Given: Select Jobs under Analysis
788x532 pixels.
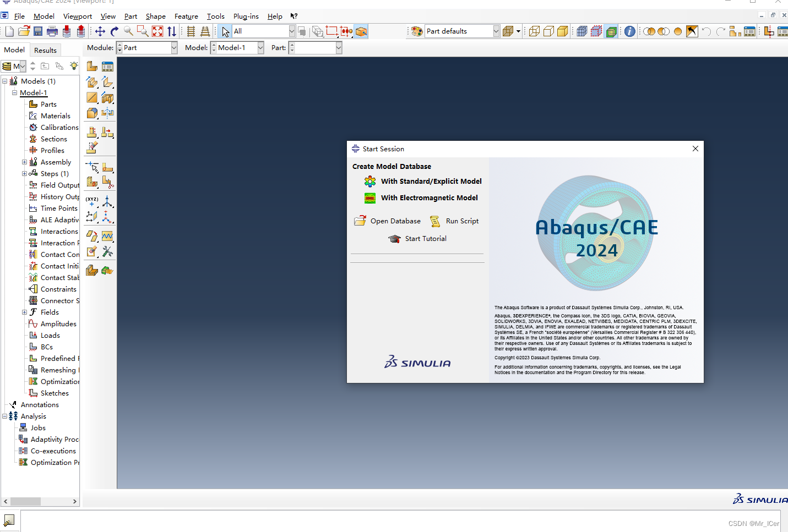Looking at the screenshot, I should click(x=38, y=427).
